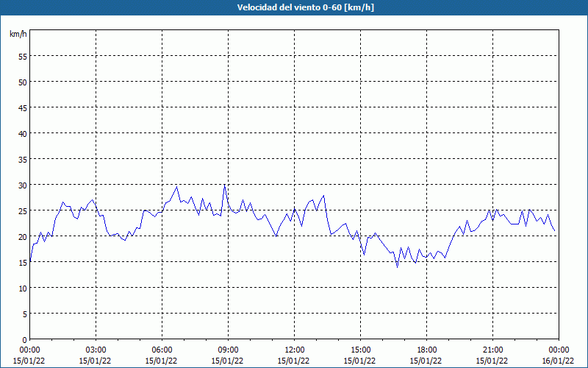Click the '12:00' time axis label

click(x=295, y=350)
